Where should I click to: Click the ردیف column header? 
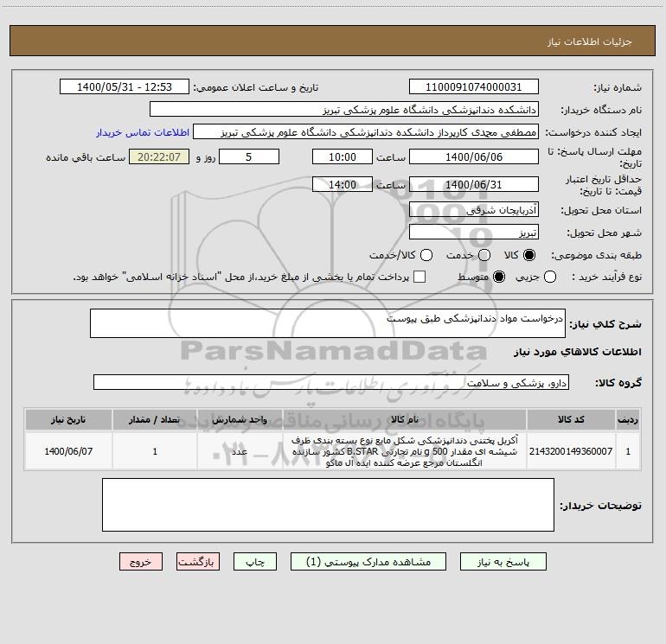pos(628,419)
